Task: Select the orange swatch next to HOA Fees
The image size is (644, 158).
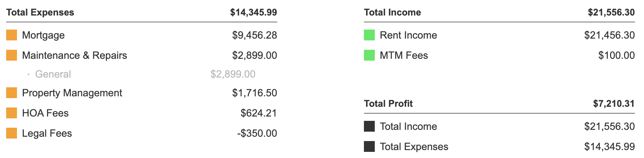Action: (12, 113)
